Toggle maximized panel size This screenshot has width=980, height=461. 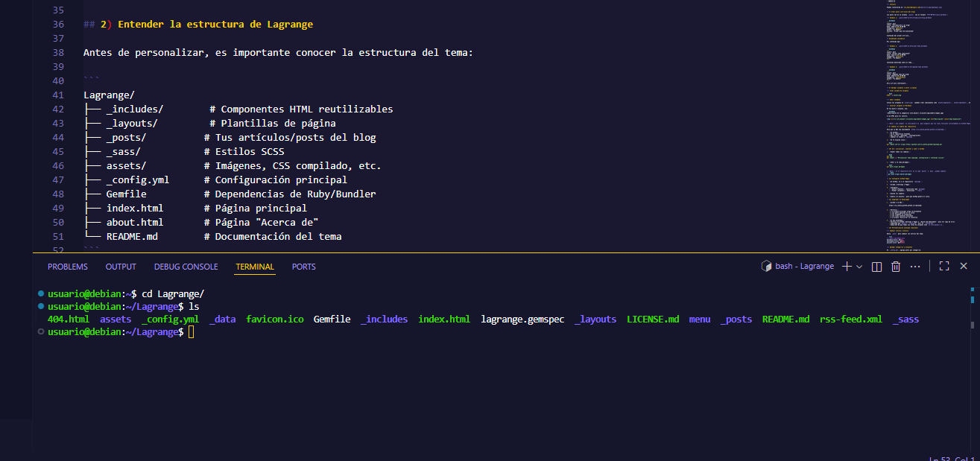click(943, 267)
